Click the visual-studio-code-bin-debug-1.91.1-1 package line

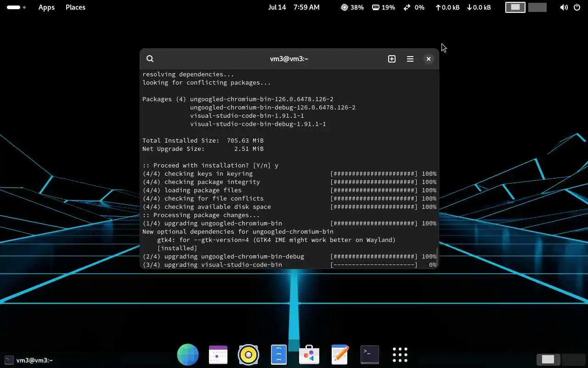point(258,124)
